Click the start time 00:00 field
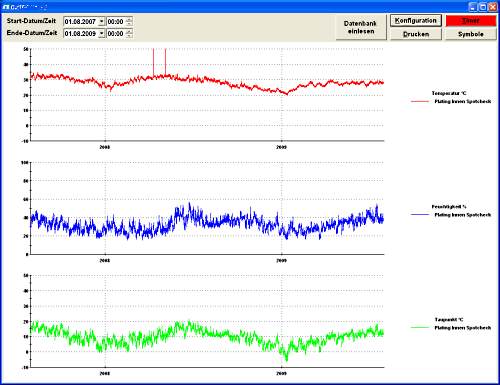Viewport: 500px width, 385px height. (x=116, y=22)
